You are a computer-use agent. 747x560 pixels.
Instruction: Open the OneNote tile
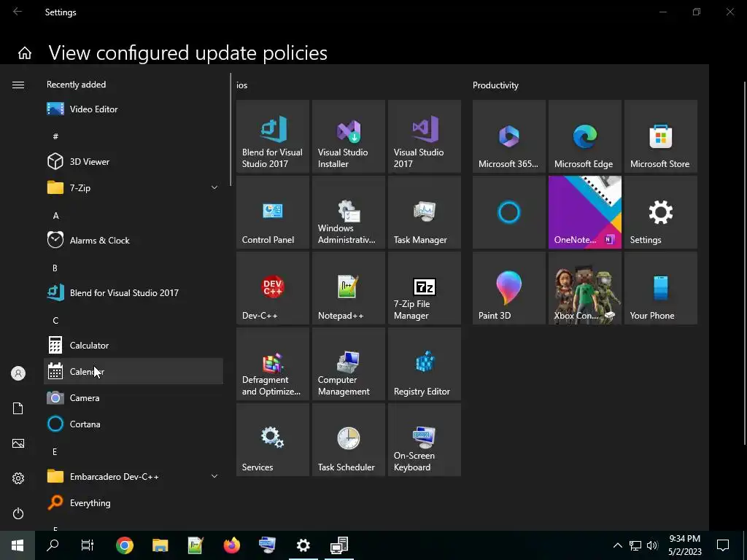(x=585, y=212)
